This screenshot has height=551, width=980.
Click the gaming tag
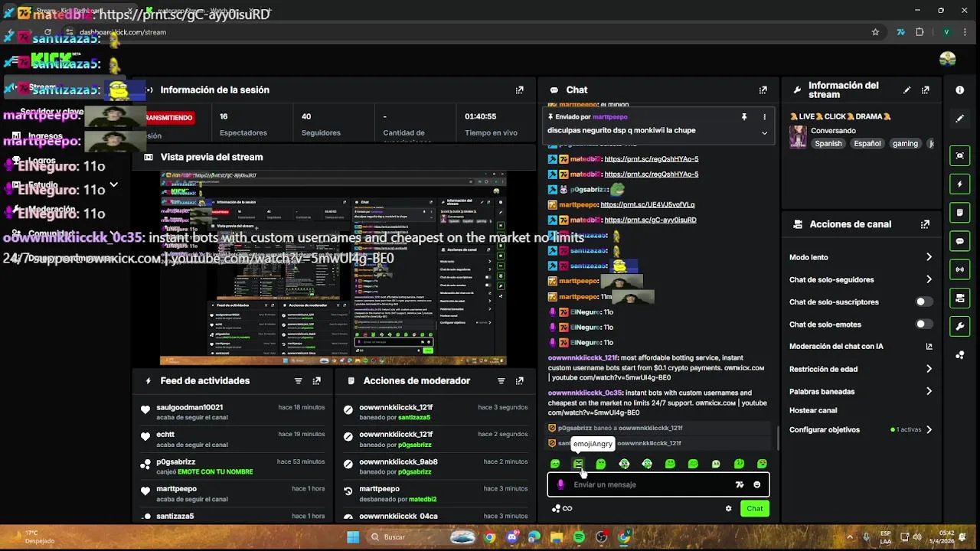(905, 143)
